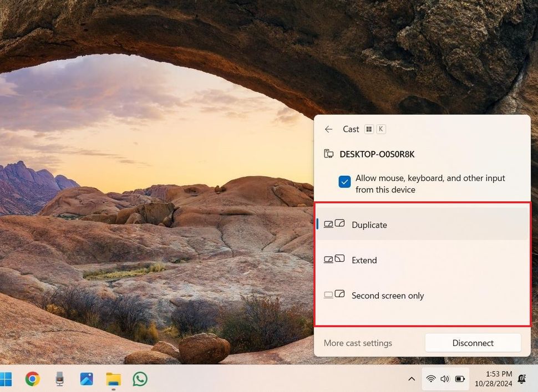Switch casting to Extend mode
538x392 pixels.
coord(364,259)
